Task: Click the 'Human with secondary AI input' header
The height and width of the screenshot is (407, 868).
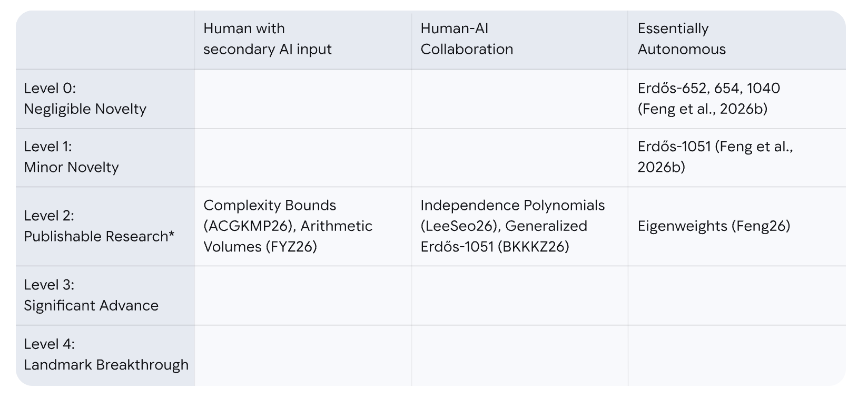Action: [x=267, y=39]
